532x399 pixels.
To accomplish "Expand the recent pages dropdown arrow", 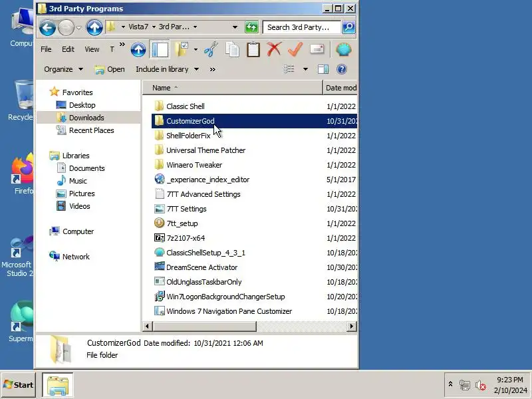I will point(78,27).
